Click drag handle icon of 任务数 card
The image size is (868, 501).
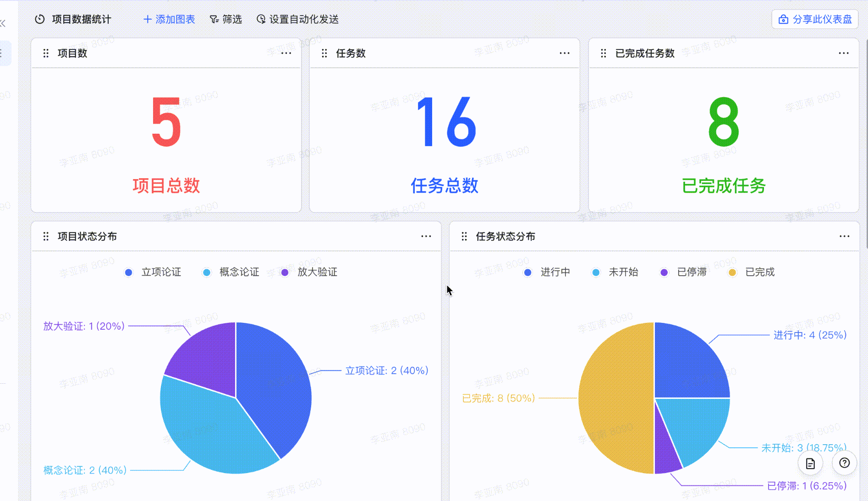coord(324,53)
